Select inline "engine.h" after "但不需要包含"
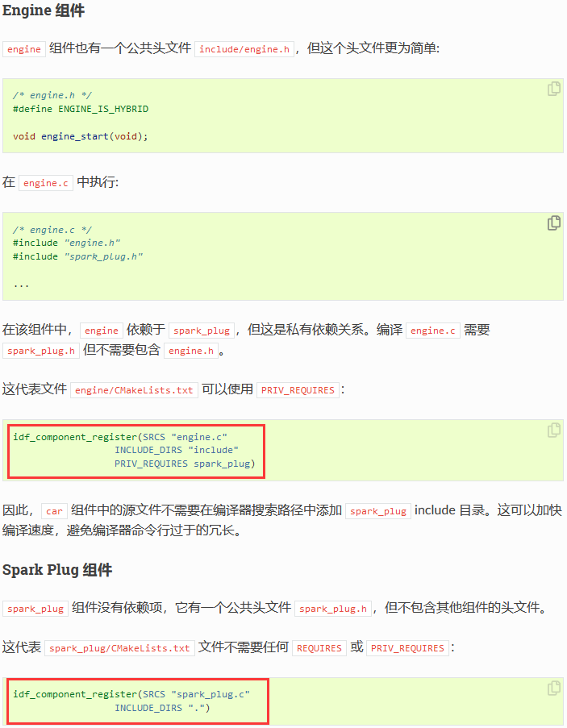Image resolution: width=567 pixels, height=728 pixels. click(191, 351)
